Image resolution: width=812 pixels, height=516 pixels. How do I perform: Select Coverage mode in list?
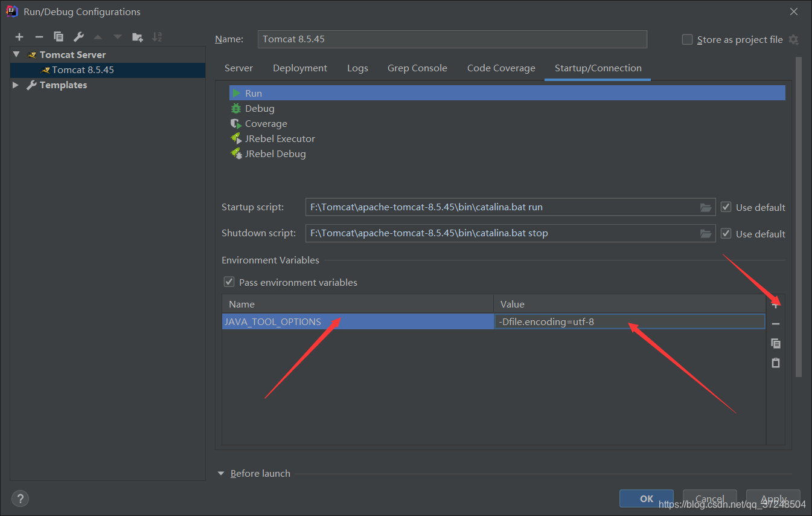[x=507, y=123]
